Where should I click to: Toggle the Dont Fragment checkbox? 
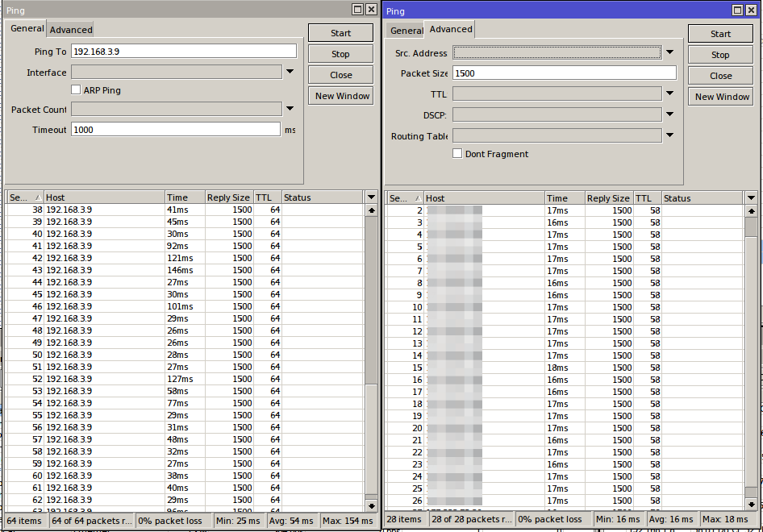point(457,154)
